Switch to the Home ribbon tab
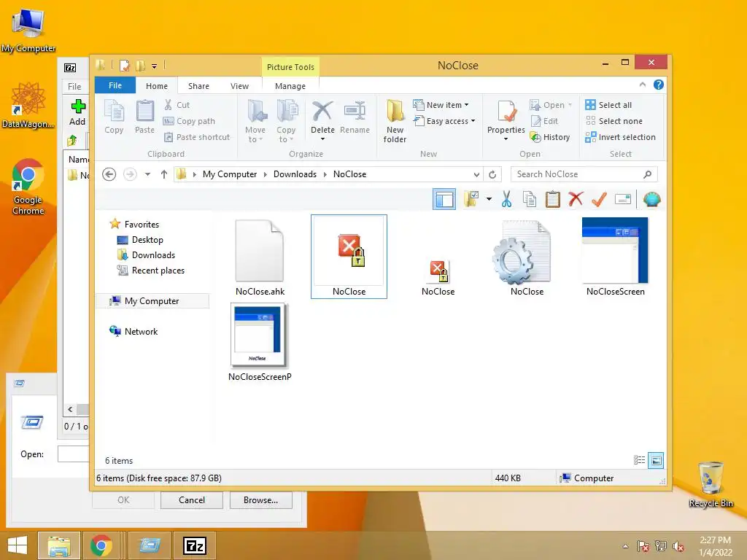Viewport: 747px width, 560px height. pyautogui.click(x=157, y=86)
